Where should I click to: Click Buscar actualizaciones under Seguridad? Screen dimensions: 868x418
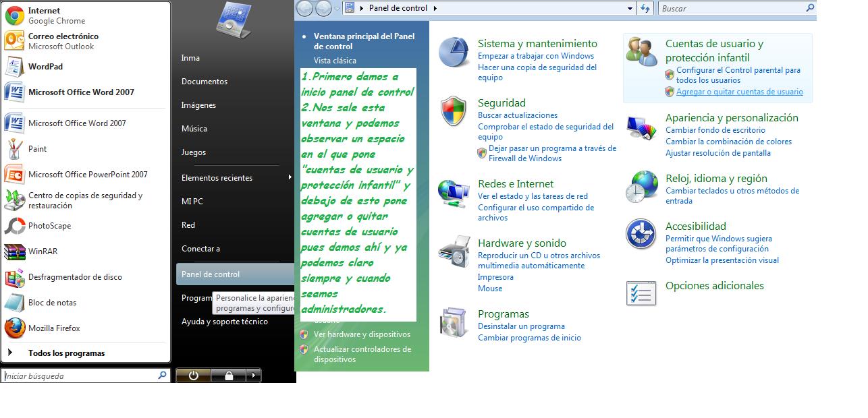518,115
